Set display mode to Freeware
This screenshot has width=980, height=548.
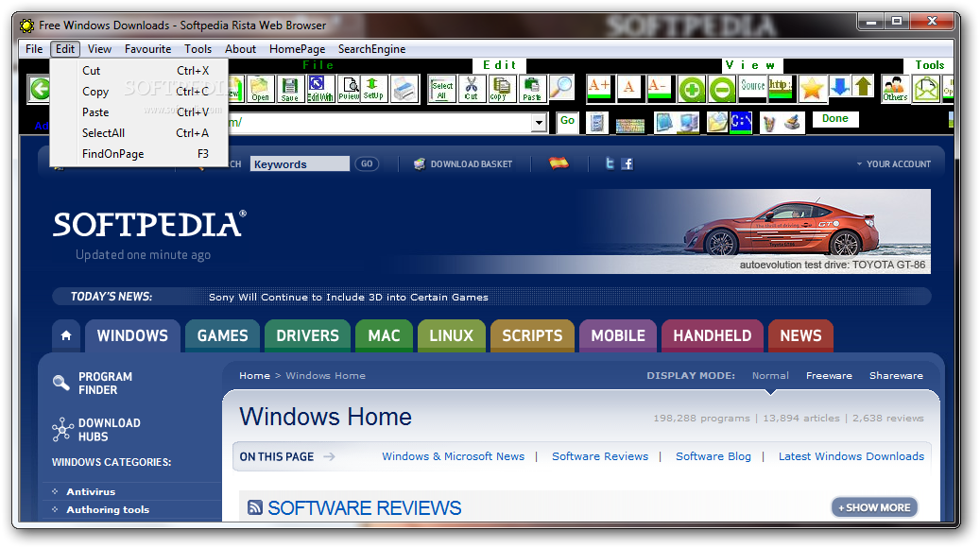point(829,375)
